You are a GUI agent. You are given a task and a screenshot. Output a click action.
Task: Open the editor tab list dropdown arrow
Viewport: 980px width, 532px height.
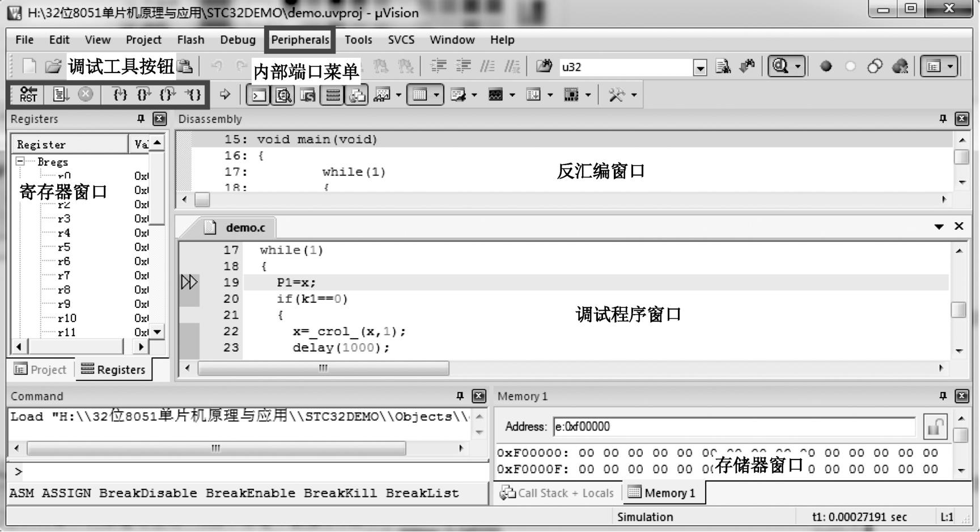point(939,227)
